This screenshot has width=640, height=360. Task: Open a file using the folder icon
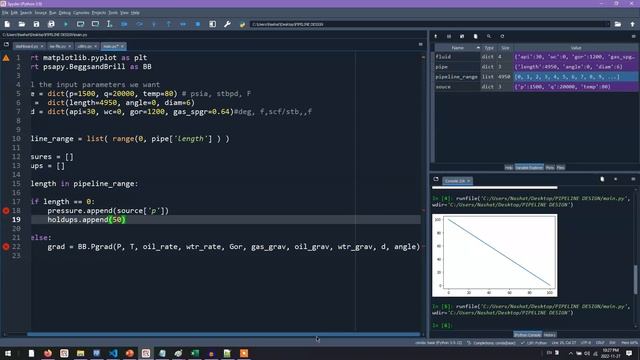click(x=22, y=24)
